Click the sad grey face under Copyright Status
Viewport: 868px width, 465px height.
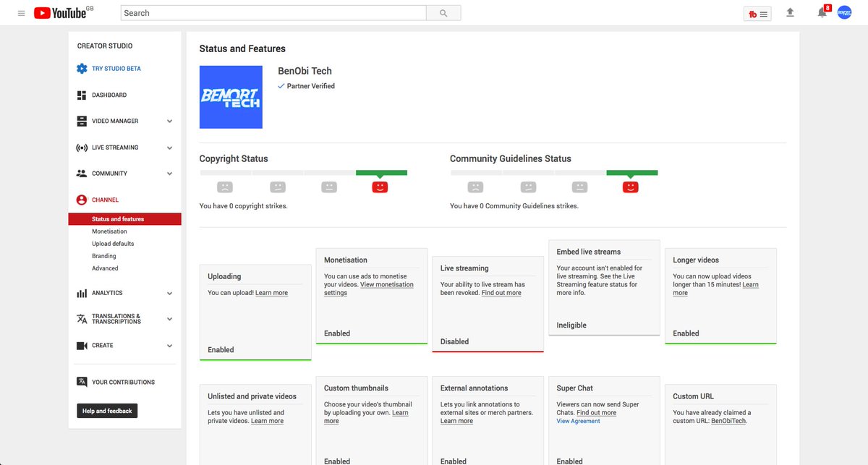(225, 187)
